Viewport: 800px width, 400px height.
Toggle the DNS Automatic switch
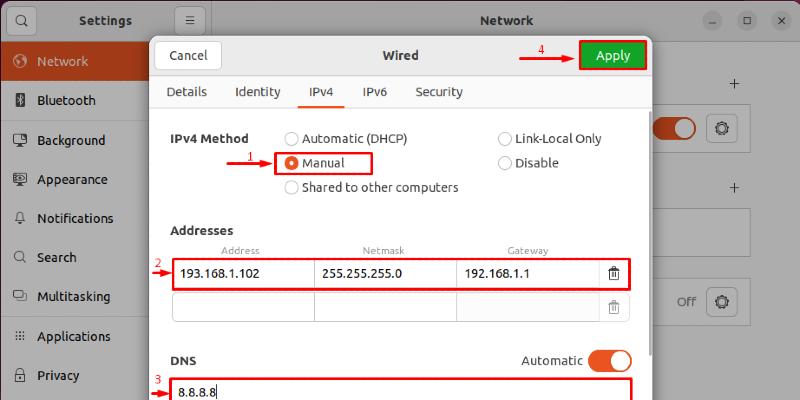point(609,361)
